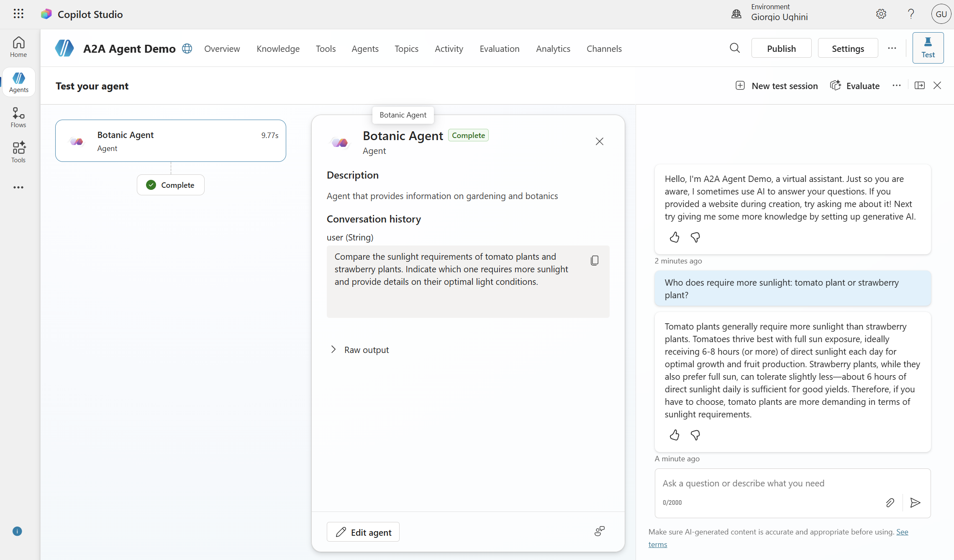This screenshot has width=954, height=560.
Task: Click the send message arrow icon
Action: pos(916,502)
